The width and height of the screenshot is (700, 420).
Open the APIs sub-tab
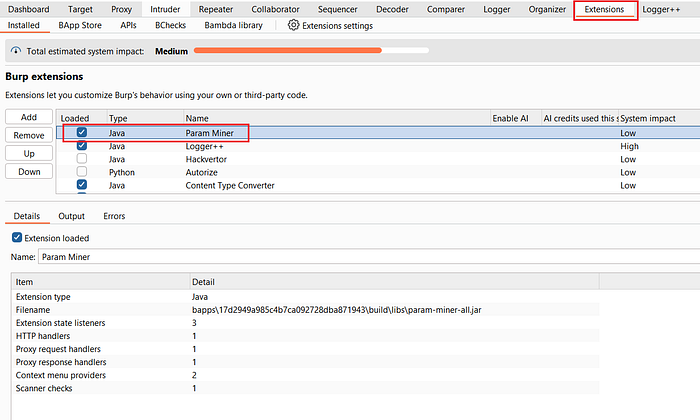[x=128, y=25]
